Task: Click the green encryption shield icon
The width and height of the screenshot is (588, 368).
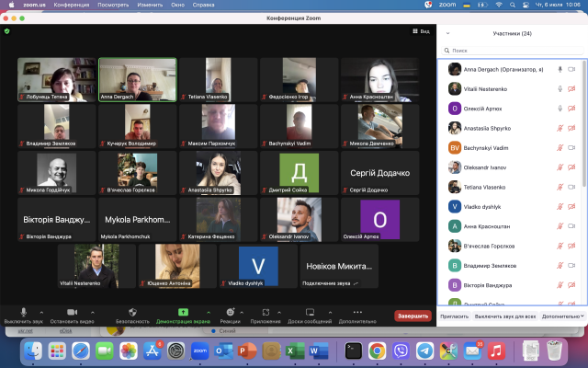Action: click(x=6, y=31)
